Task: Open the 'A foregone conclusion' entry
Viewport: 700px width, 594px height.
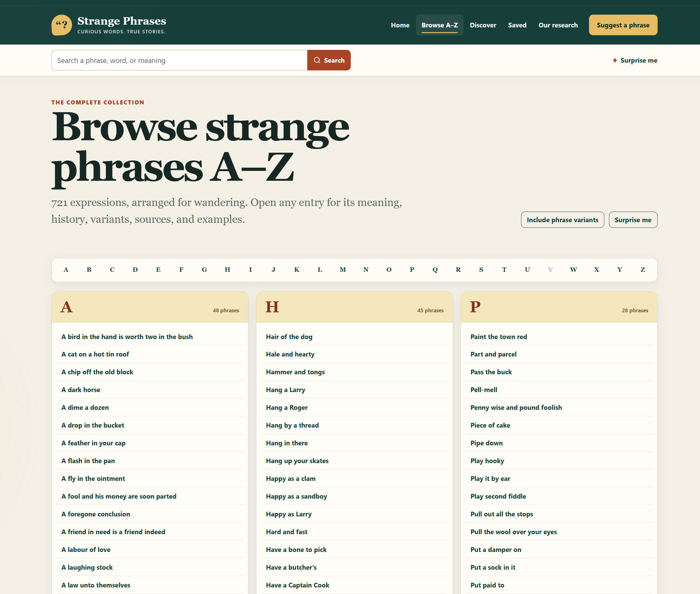Action: tap(150, 514)
